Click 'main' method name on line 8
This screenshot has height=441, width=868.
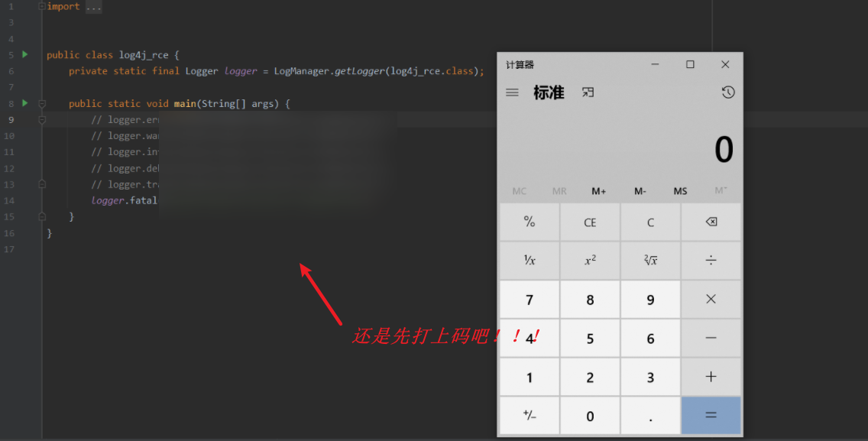(x=185, y=104)
